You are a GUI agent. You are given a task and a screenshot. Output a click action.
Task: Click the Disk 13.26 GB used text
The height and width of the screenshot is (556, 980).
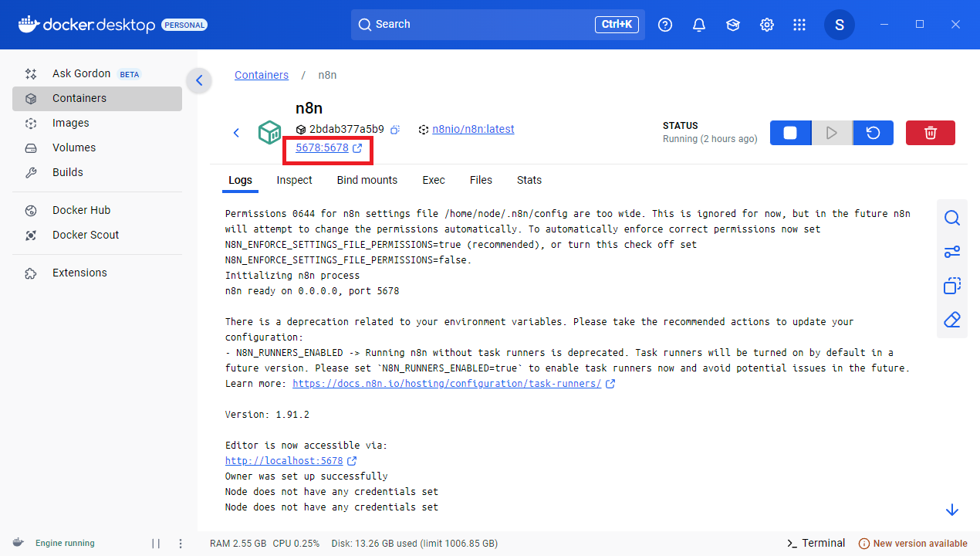click(414, 544)
